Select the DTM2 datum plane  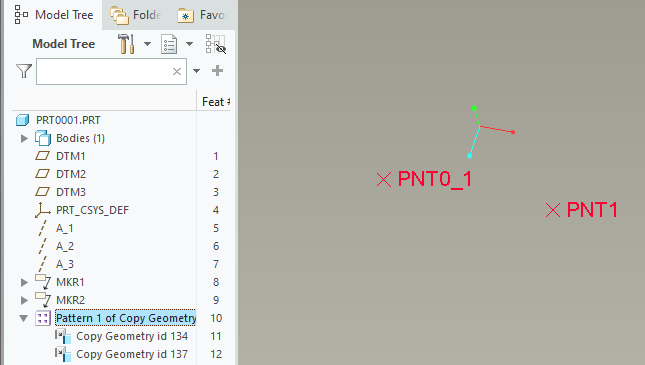[x=71, y=174]
